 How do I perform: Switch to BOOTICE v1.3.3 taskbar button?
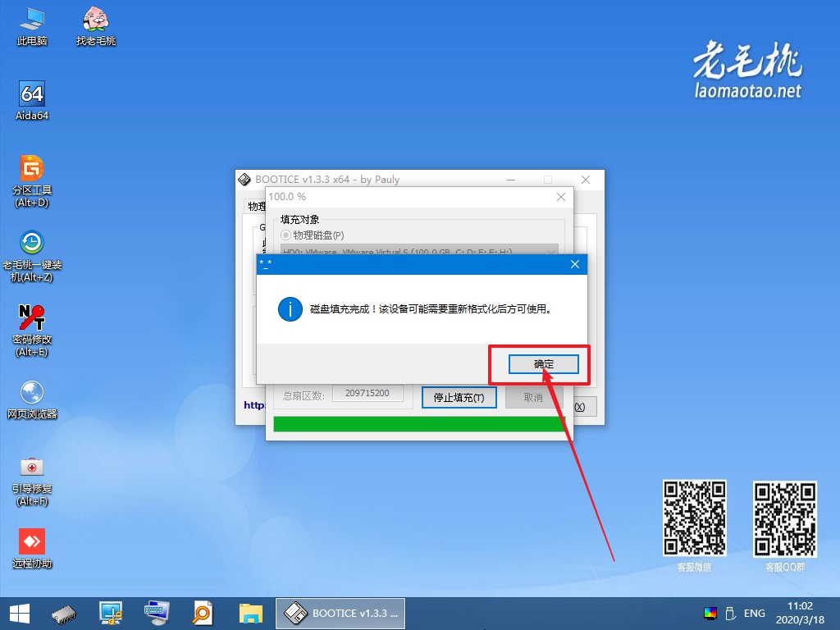tap(340, 614)
